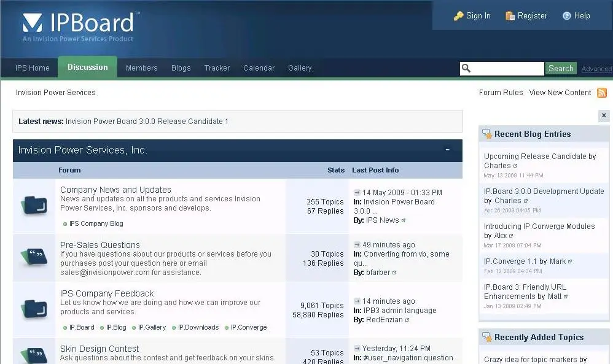Click the profile popup icon next to RedEnzian
The width and height of the screenshot is (613, 364).
point(407,320)
